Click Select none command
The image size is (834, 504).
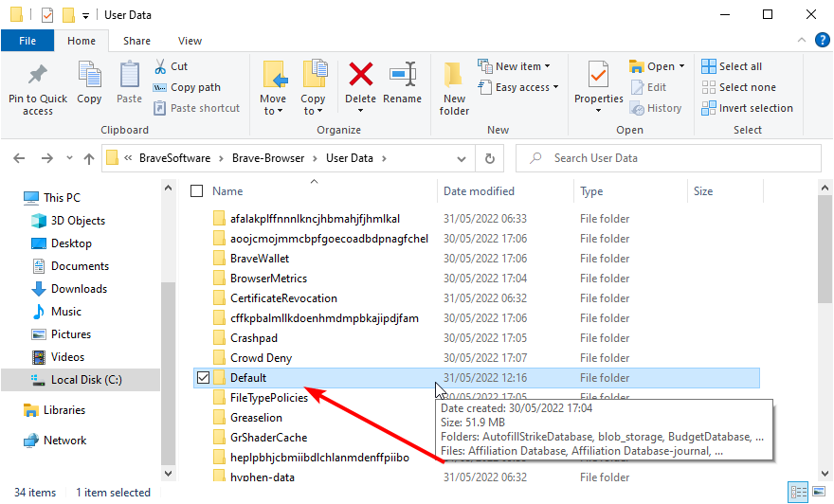(739, 87)
